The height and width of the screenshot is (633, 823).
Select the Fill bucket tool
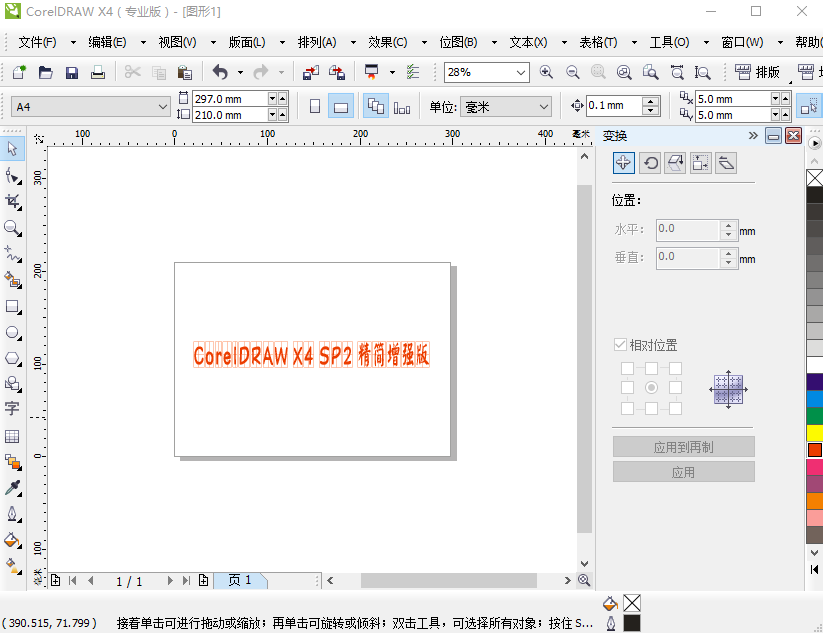[x=13, y=540]
